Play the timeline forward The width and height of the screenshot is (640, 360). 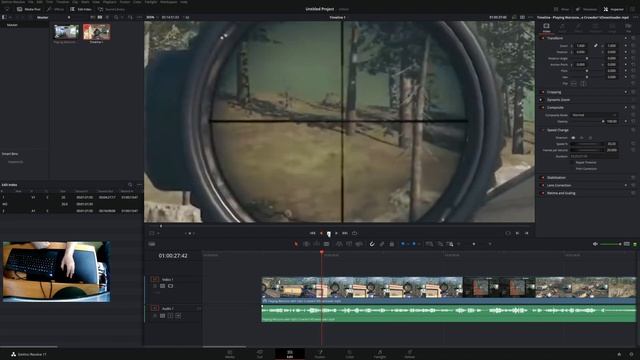[336, 233]
